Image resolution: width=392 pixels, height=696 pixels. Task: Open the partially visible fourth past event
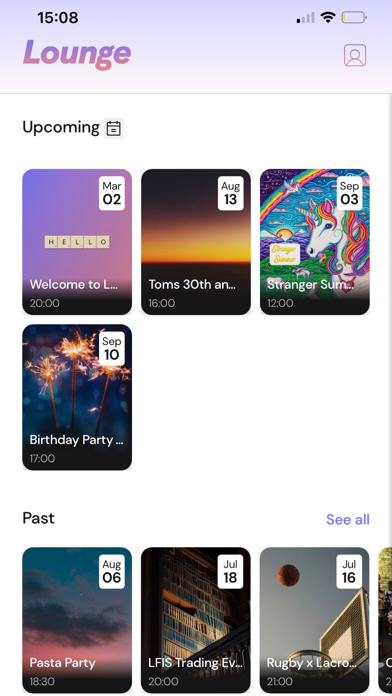pos(385,620)
